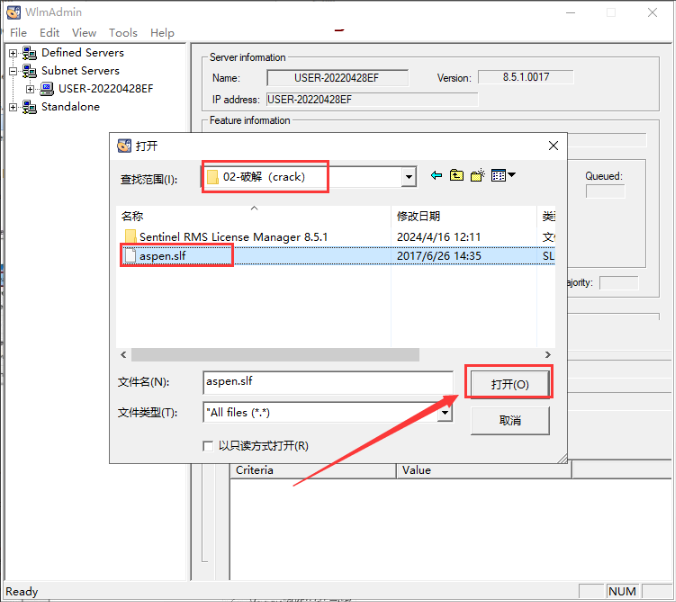Click the aspen.slf file icon
This screenshot has height=602, width=676.
pyautogui.click(x=130, y=256)
